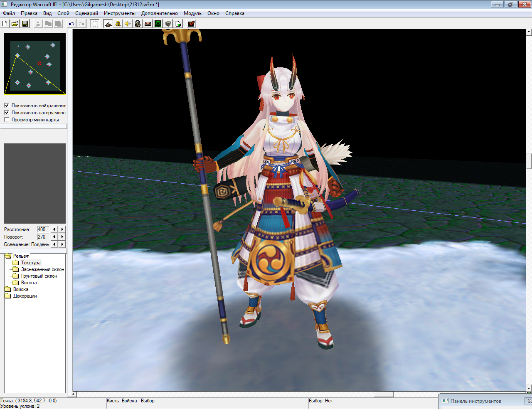
Task: Click the Copy icon in toolbar
Action: click(x=48, y=24)
